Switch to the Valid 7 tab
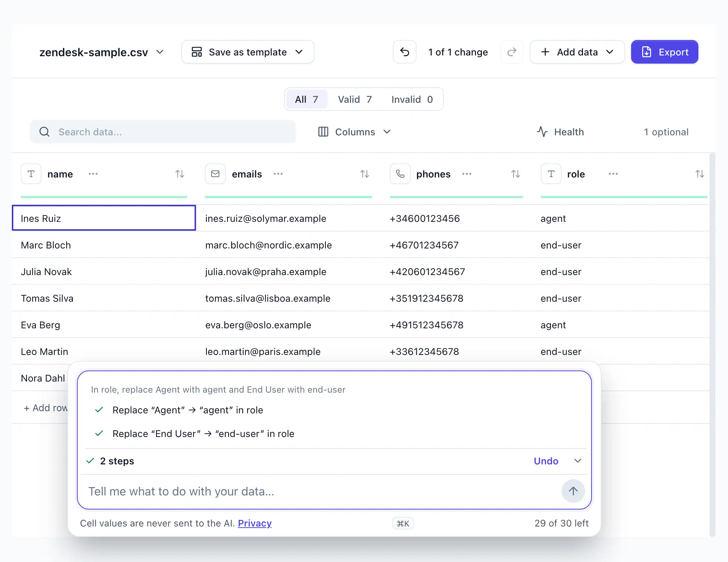Viewport: 728px width, 562px height. click(355, 99)
